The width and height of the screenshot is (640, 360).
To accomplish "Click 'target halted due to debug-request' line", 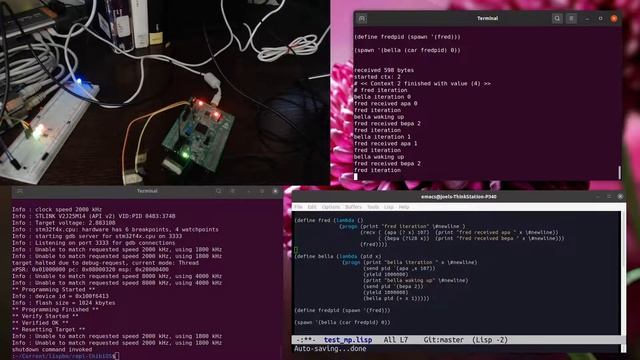I will [105, 263].
